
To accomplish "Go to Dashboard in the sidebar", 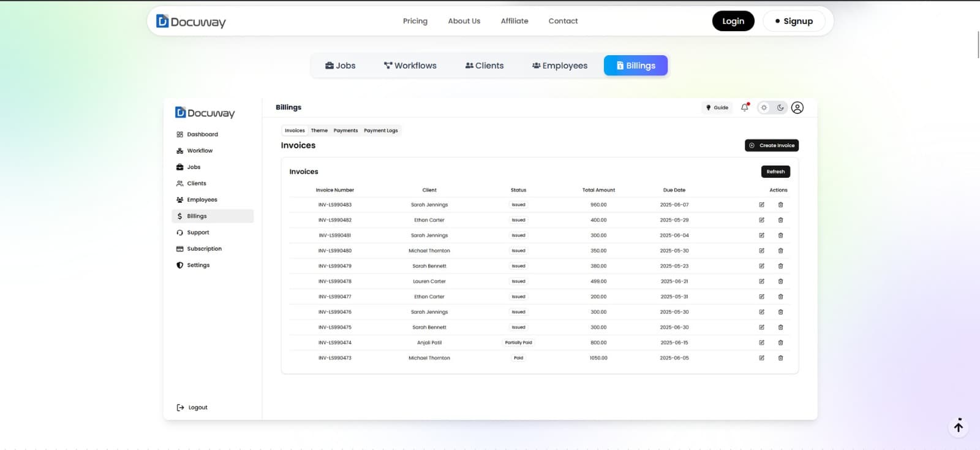I will coord(202,134).
